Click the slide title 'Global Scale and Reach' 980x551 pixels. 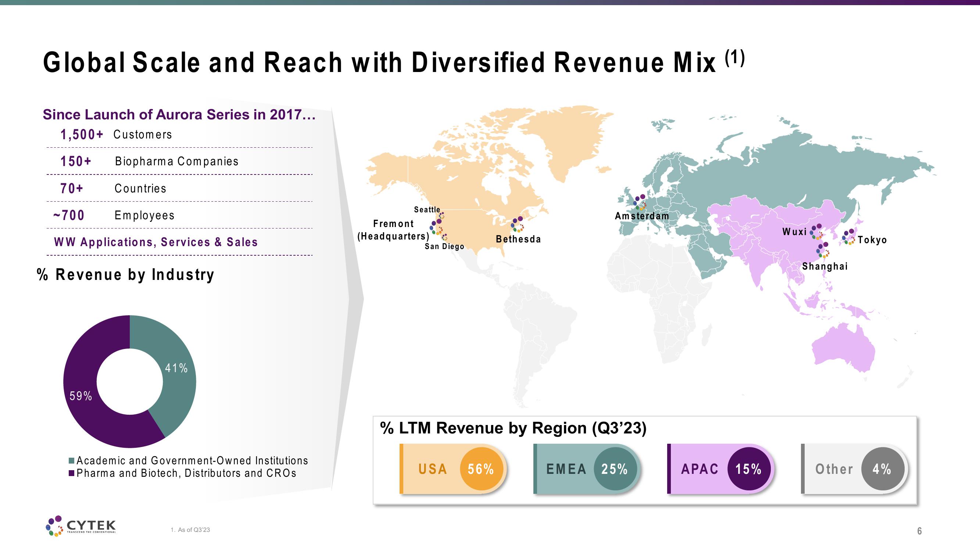point(394,62)
